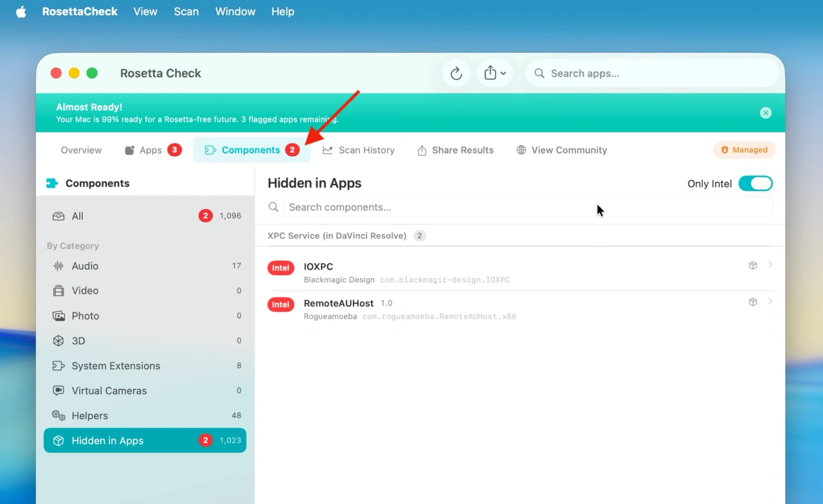
Task: Click the Helpers gears icon
Action: coord(59,415)
